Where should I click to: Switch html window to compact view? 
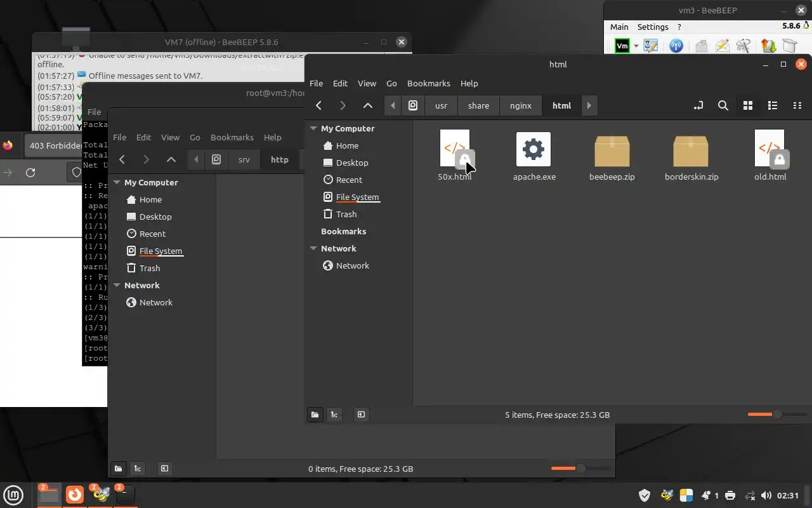tap(797, 105)
